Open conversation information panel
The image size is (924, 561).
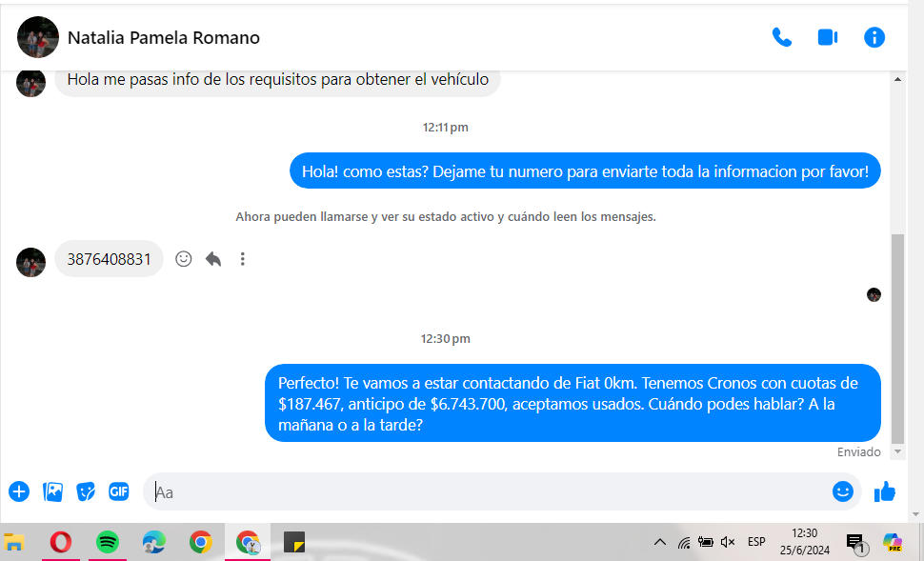click(874, 37)
